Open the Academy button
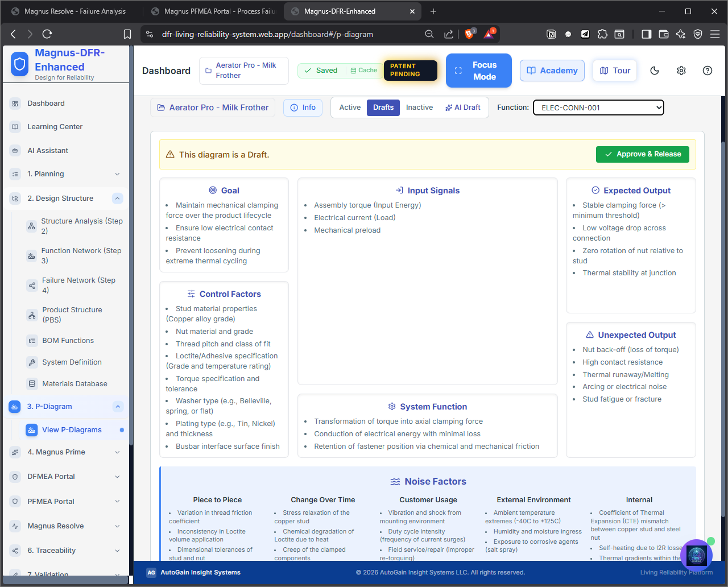 coord(552,71)
